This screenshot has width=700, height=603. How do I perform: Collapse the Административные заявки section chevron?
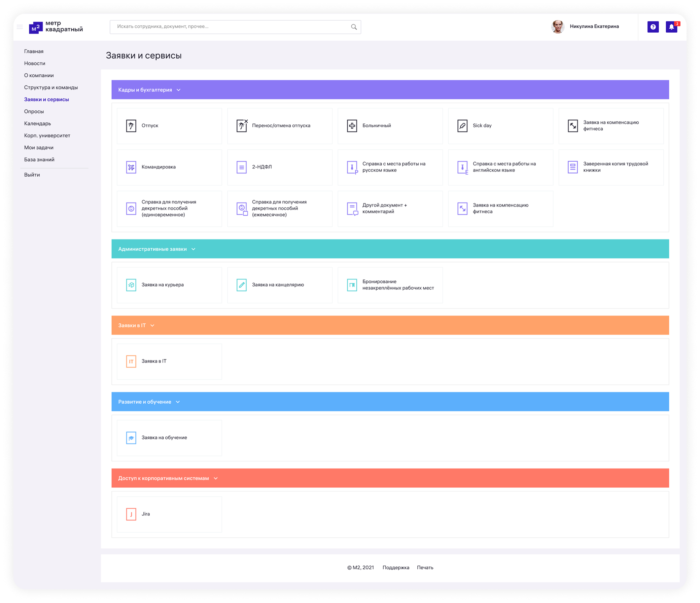[x=193, y=249]
